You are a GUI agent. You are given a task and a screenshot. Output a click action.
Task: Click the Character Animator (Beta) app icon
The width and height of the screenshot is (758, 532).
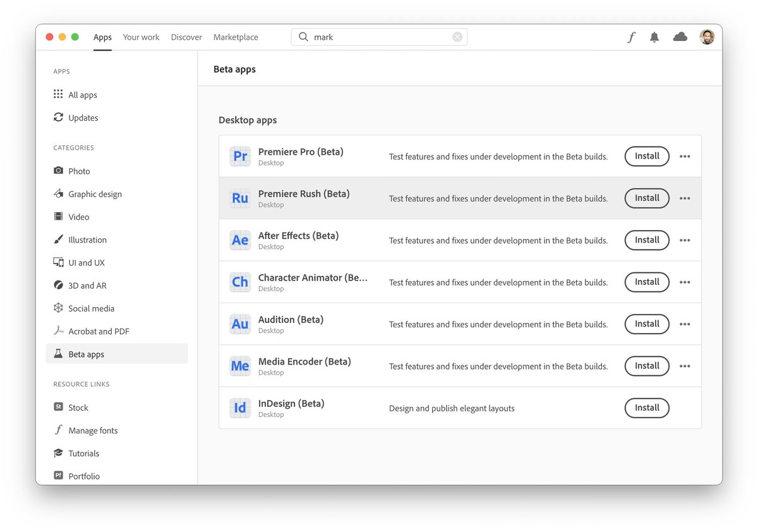[240, 282]
